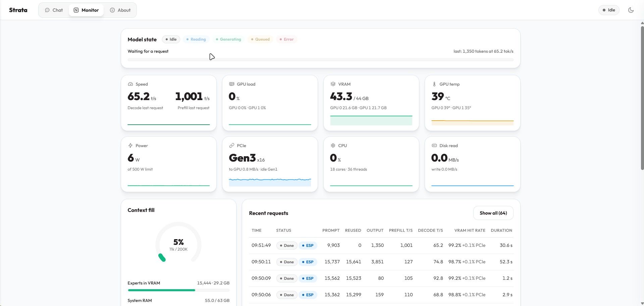Select the Generating model state pill
This screenshot has width=644, height=306.
[x=228, y=39]
